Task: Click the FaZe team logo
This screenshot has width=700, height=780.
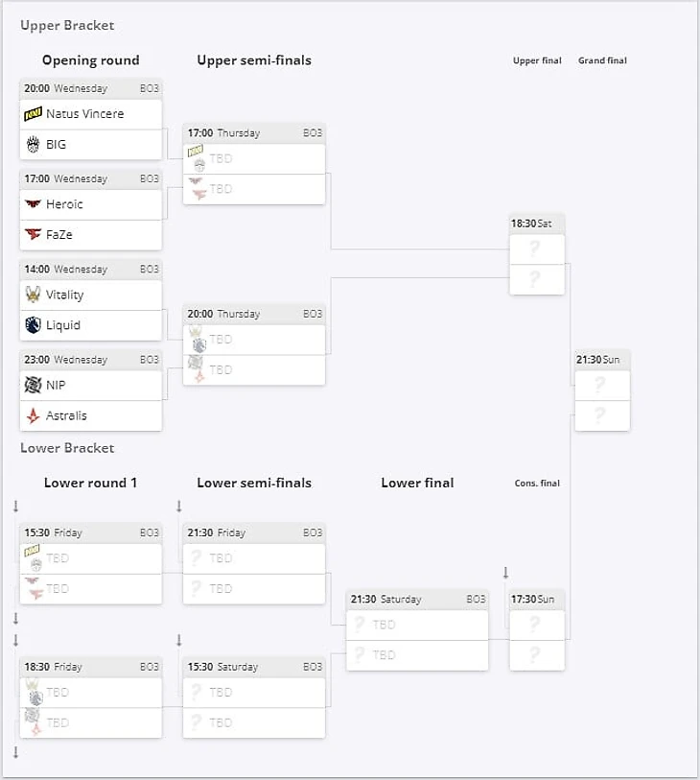Action: tap(34, 235)
